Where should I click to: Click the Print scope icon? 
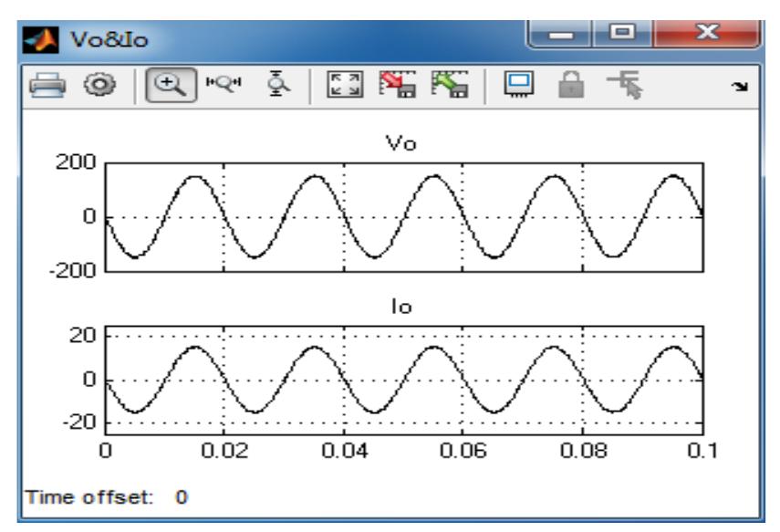pos(47,85)
